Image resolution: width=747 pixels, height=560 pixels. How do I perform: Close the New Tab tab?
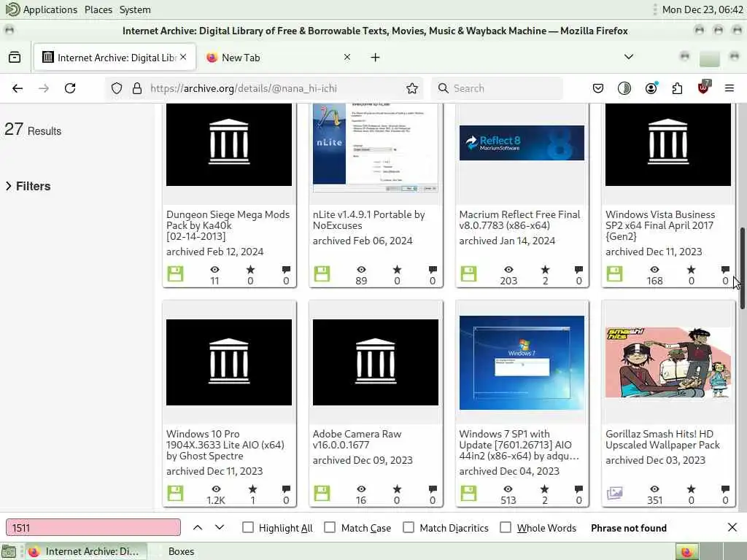[347, 57]
